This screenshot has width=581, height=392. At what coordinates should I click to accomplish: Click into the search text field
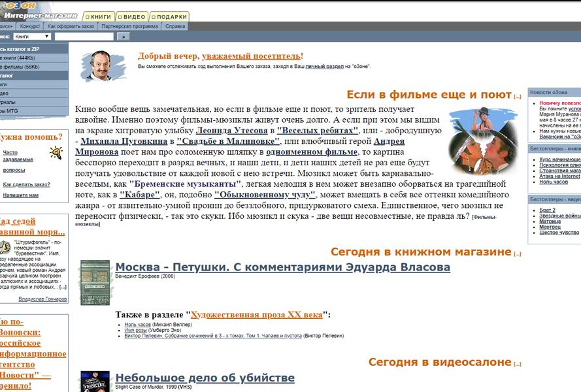84,37
